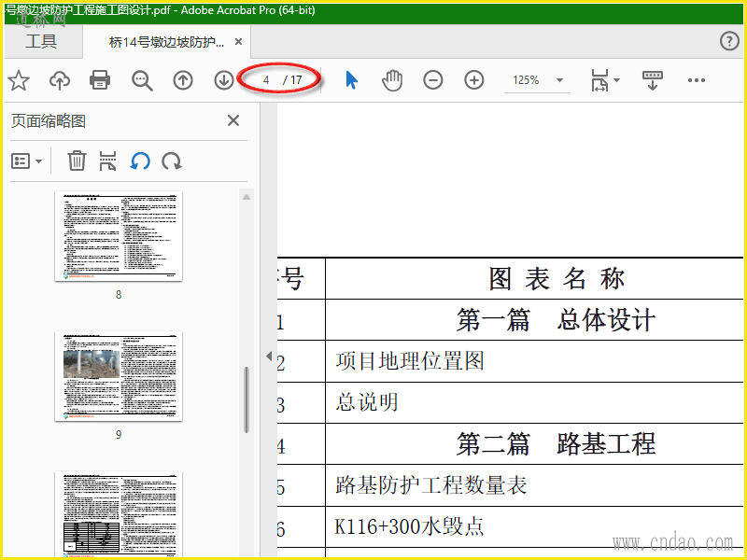Close the 页面缩略图 panel

pos(233,120)
